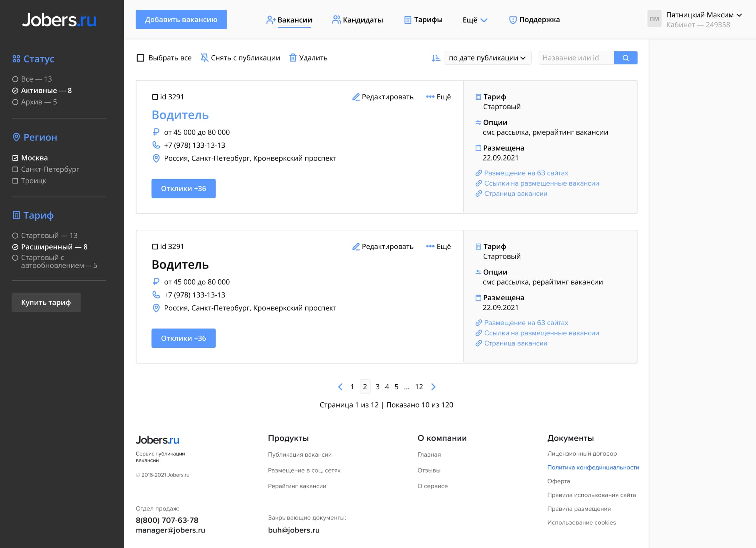The image size is (756, 548).
Task: Select the Архив — 5 radio button
Action: [x=15, y=102]
